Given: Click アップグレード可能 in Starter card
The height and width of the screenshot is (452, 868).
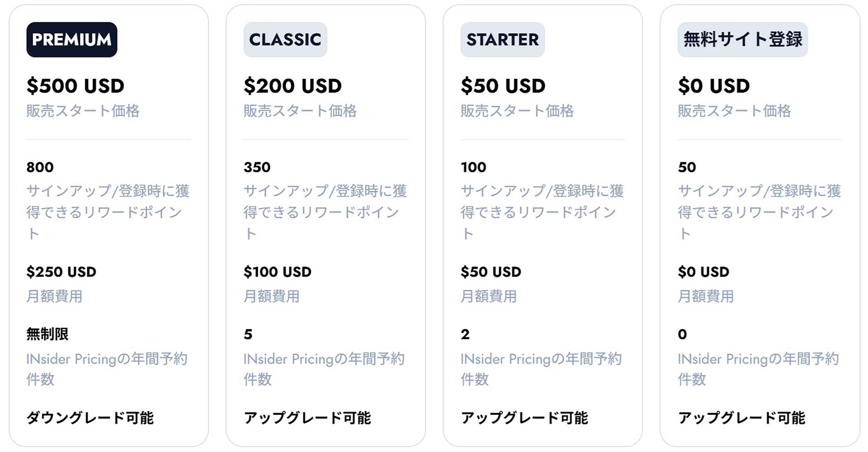Looking at the screenshot, I should click(524, 418).
